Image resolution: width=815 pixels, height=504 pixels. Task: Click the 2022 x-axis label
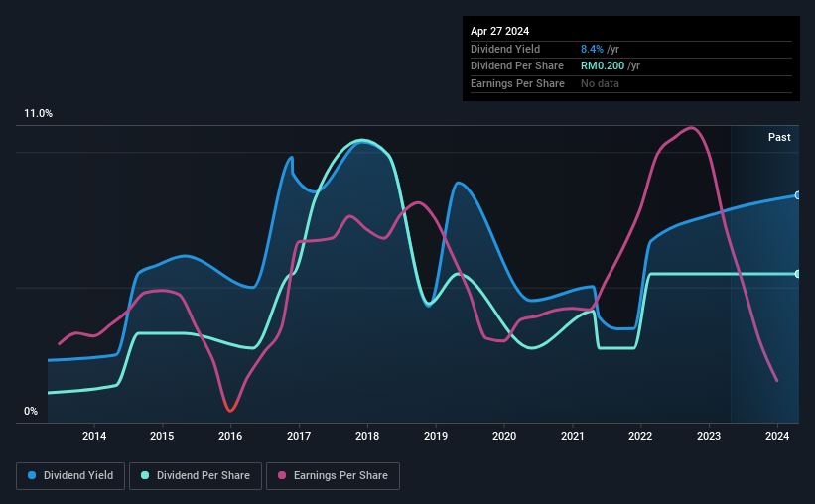(x=640, y=436)
